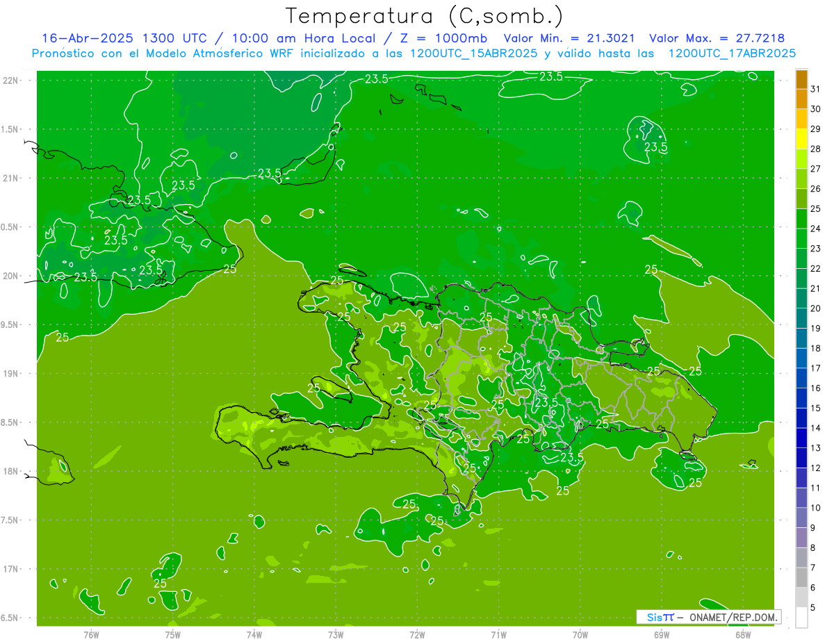
Task: Click the color scale label "14"
Action: [x=816, y=428]
